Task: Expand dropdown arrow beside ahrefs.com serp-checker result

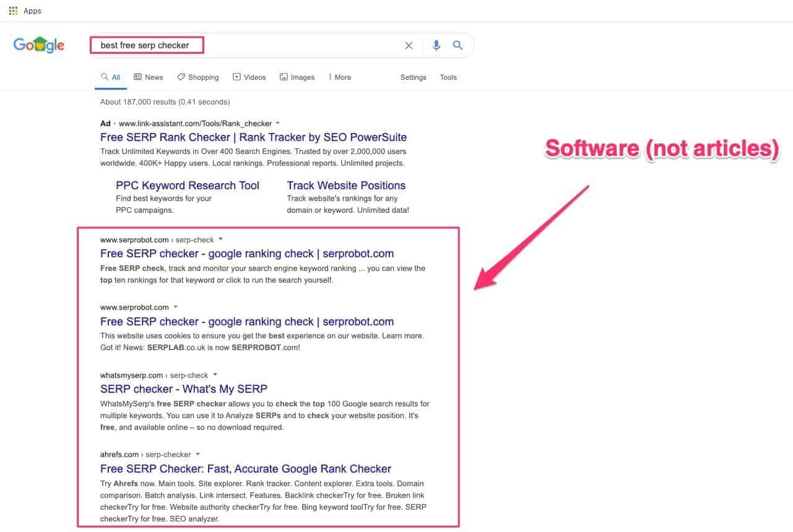Action: click(198, 454)
